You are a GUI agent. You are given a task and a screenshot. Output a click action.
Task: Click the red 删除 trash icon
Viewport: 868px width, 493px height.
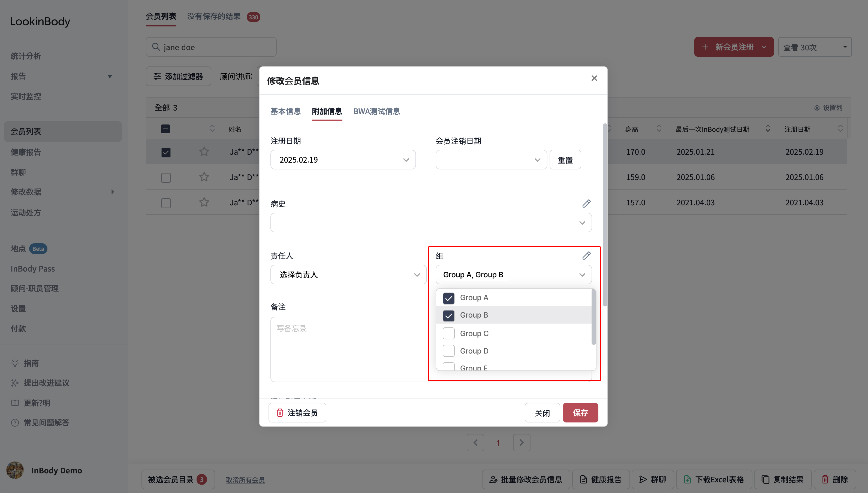pyautogui.click(x=825, y=479)
